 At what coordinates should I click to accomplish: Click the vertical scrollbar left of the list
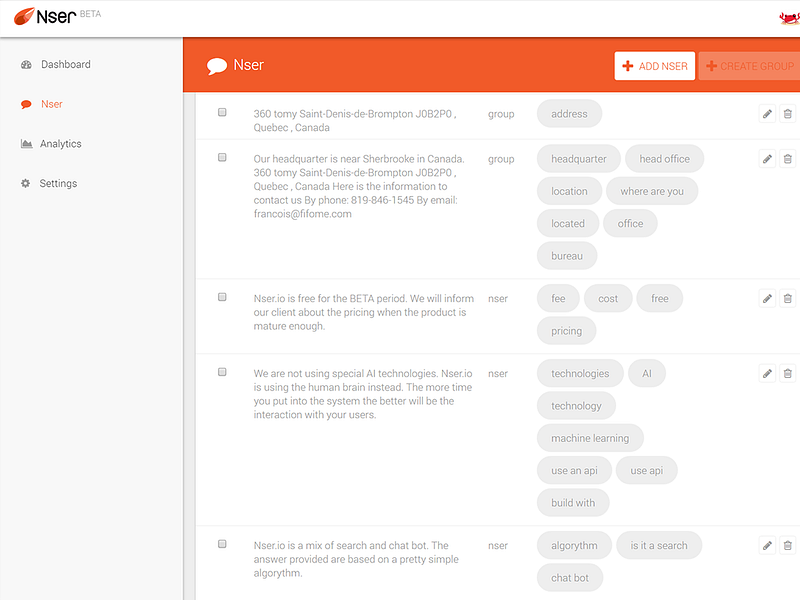(x=189, y=347)
